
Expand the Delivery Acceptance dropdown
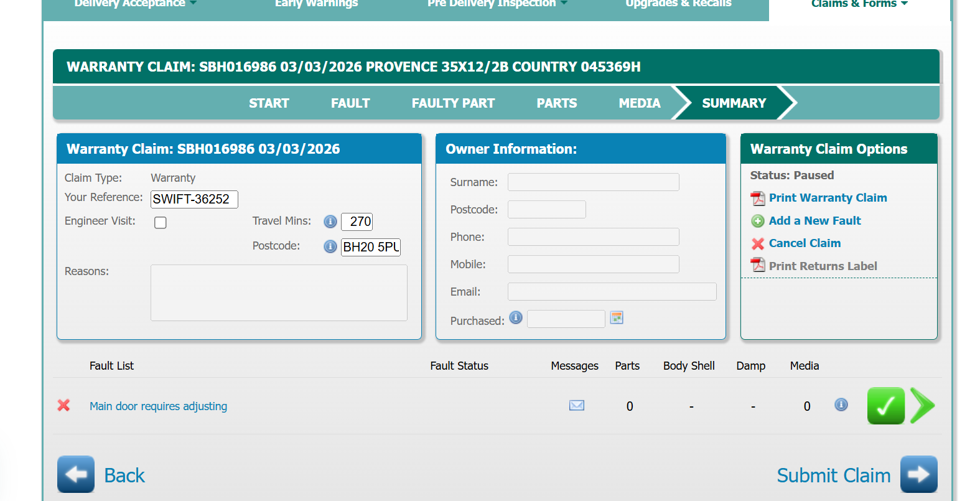click(x=135, y=4)
